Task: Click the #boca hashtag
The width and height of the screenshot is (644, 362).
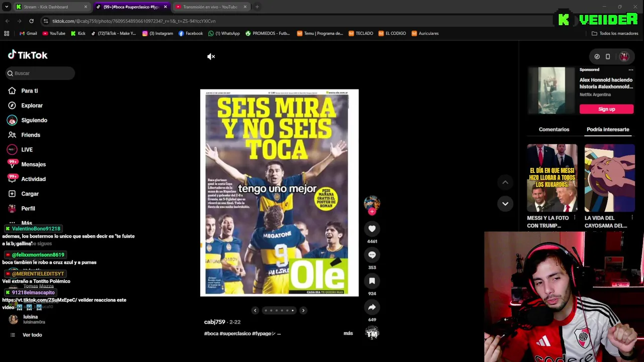Action: pos(211,333)
